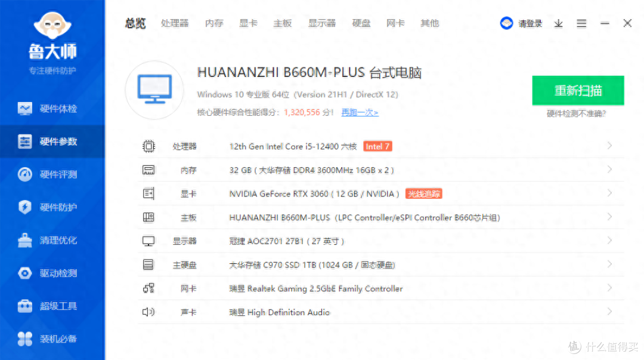
Task: Open the hamburger main menu
Action: tap(581, 23)
